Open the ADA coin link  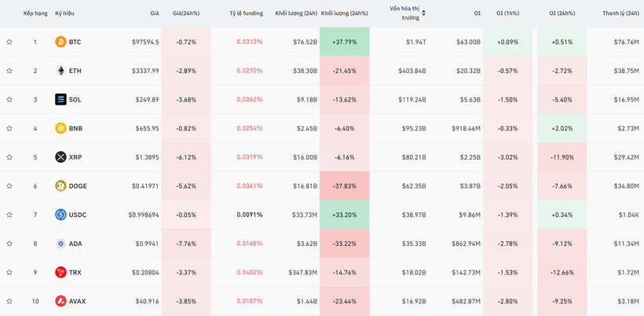coord(75,244)
